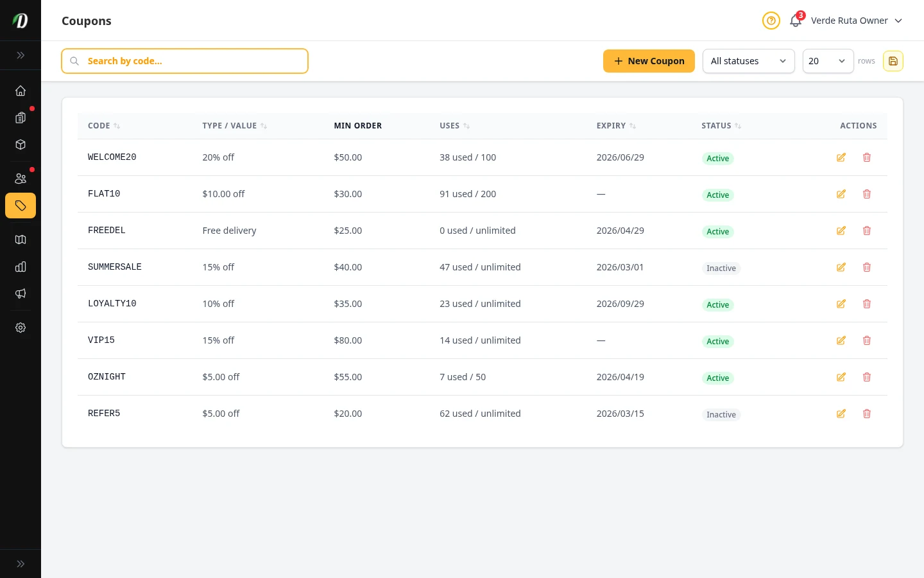This screenshot has height=578, width=924.
Task: Select the highlighted Coupons tag icon
Action: coord(21,206)
